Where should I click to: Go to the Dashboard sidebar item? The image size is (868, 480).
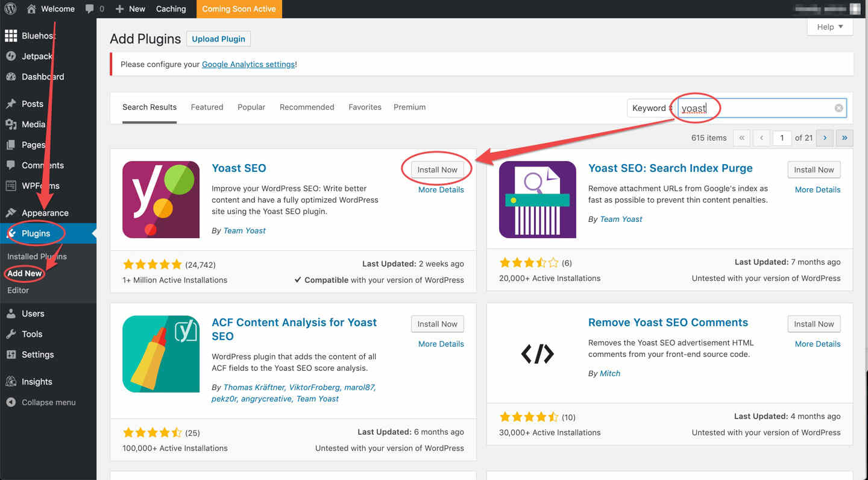coord(48,77)
